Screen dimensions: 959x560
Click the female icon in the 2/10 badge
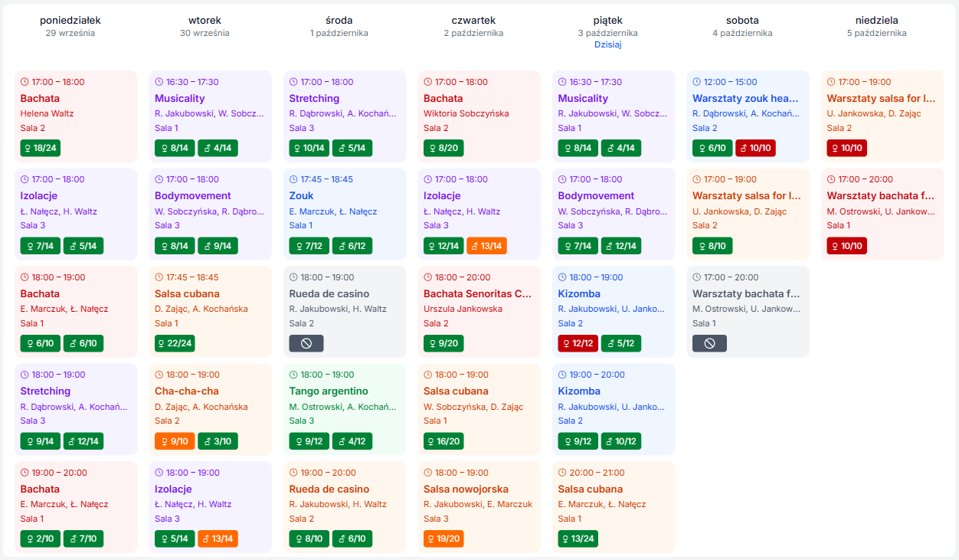(x=30, y=539)
